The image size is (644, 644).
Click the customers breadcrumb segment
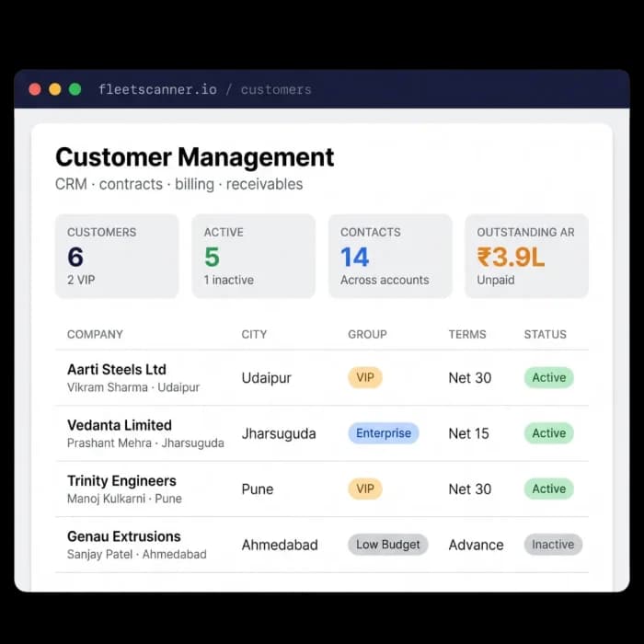click(x=276, y=89)
